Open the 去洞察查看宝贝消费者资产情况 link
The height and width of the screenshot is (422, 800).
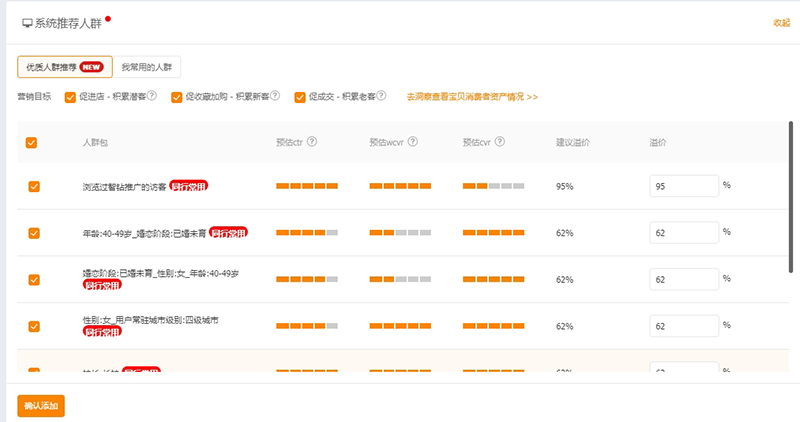click(472, 97)
